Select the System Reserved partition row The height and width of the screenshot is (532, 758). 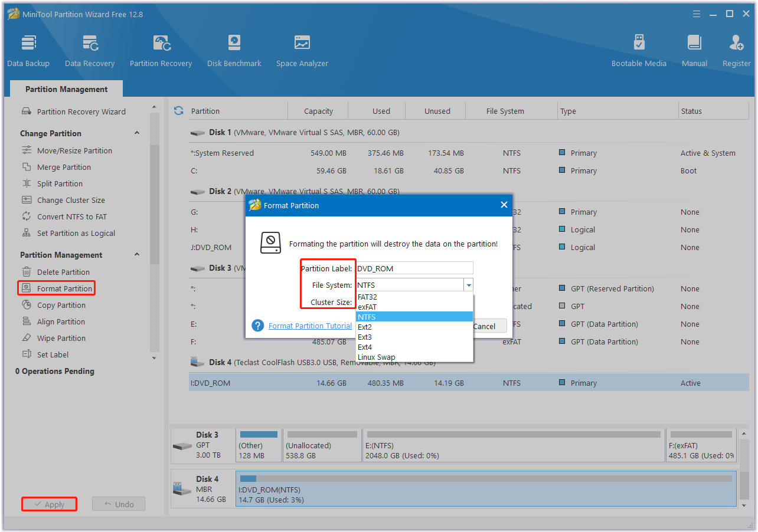pyautogui.click(x=469, y=153)
